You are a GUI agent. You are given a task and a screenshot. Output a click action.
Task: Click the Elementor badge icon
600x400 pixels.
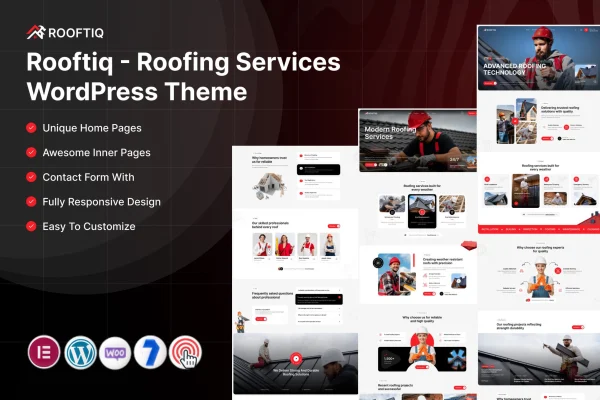pyautogui.click(x=44, y=352)
